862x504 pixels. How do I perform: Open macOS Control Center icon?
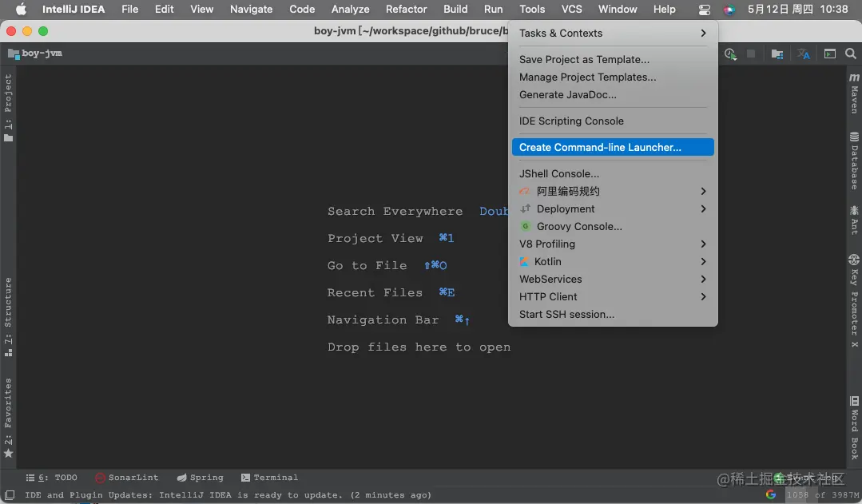(x=705, y=10)
